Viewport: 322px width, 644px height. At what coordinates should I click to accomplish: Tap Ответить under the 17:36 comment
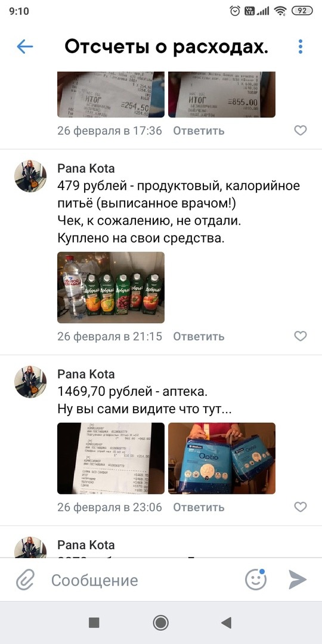(x=199, y=131)
